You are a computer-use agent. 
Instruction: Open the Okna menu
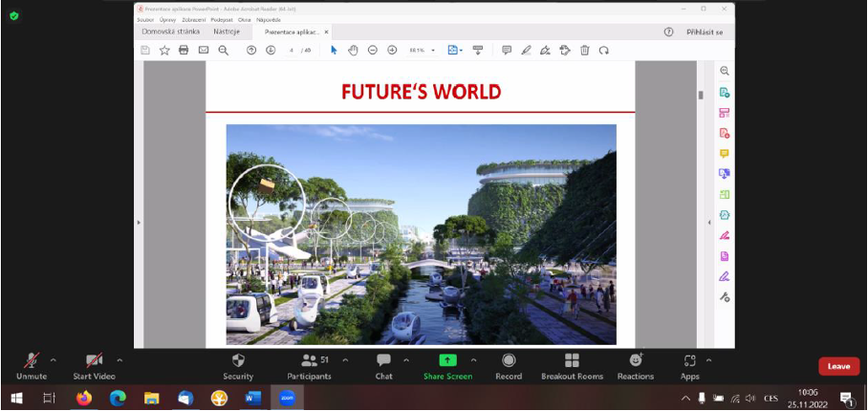click(x=244, y=19)
